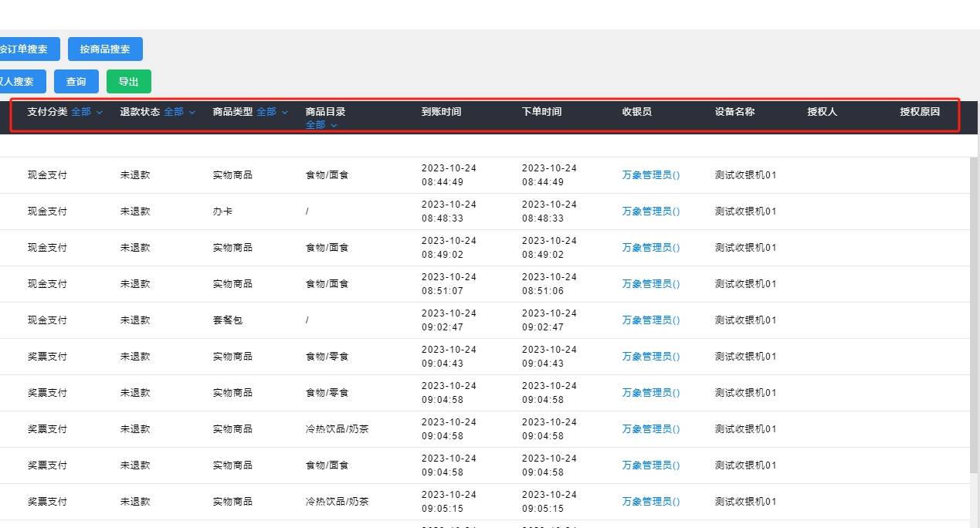This screenshot has width=980, height=528.
Task: Open the 商品目录 全部 filter dropdown
Action: tap(321, 125)
